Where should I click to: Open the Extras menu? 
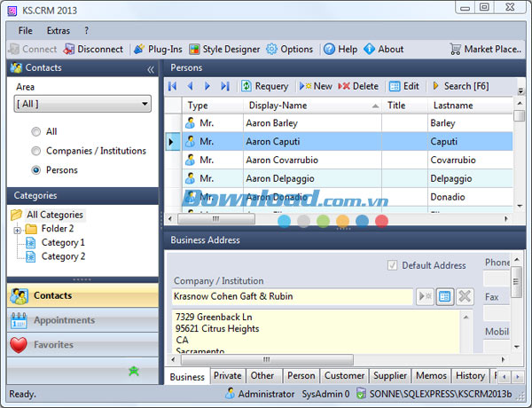(58, 30)
